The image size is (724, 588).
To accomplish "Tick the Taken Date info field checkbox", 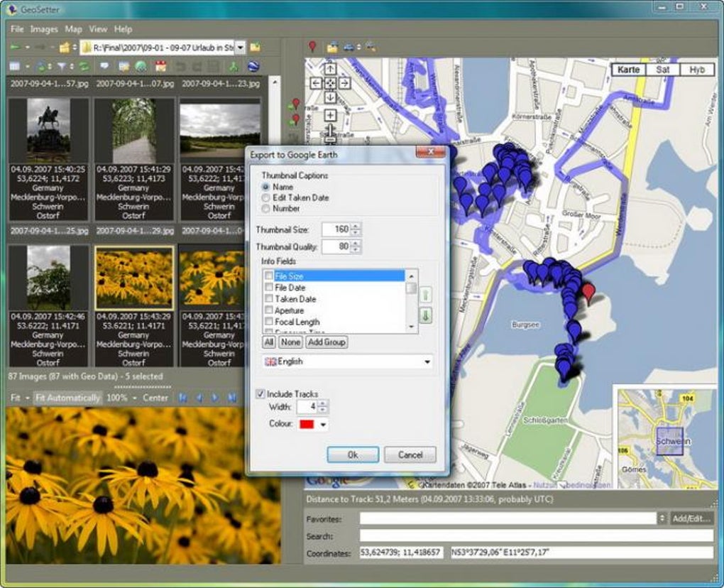I will [x=268, y=300].
